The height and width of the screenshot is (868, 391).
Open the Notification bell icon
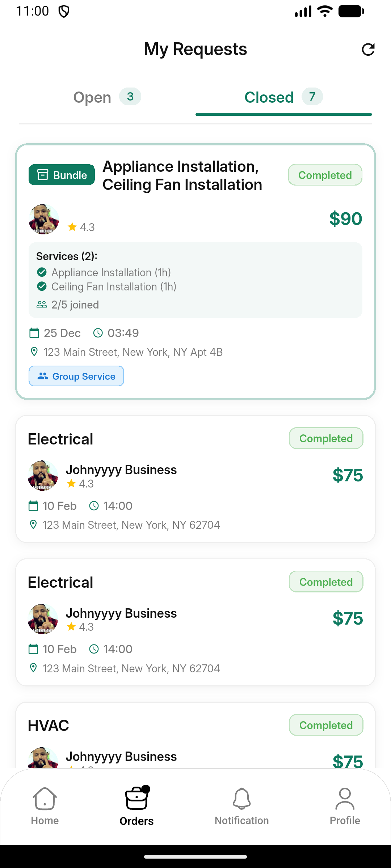click(x=241, y=799)
